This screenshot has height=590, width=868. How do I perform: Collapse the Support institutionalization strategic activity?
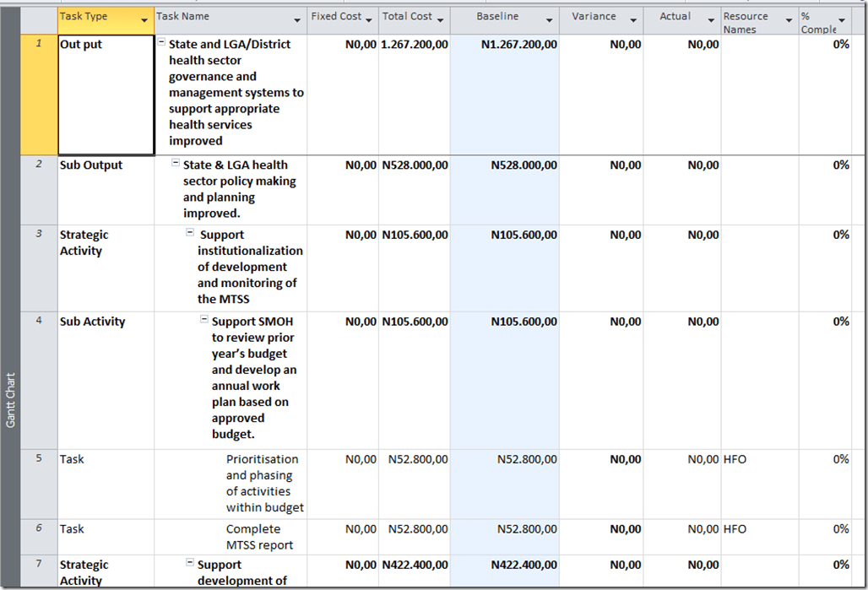pos(191,234)
